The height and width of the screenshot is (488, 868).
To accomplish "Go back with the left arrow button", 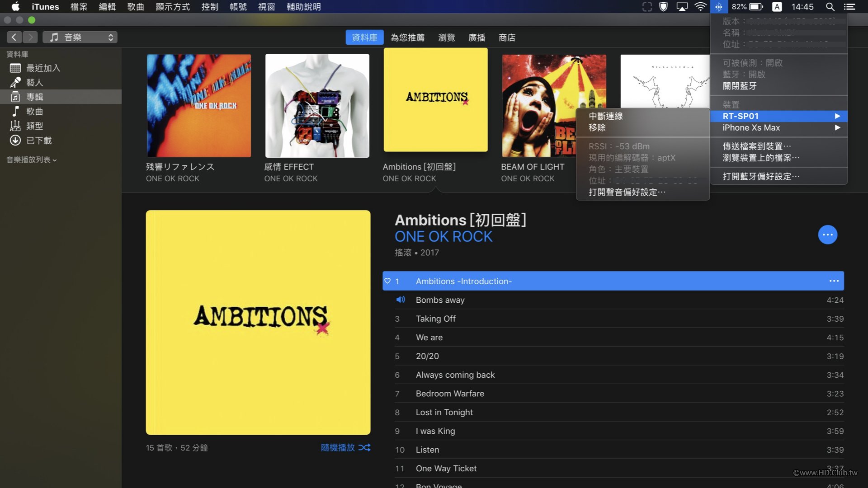I will [14, 37].
